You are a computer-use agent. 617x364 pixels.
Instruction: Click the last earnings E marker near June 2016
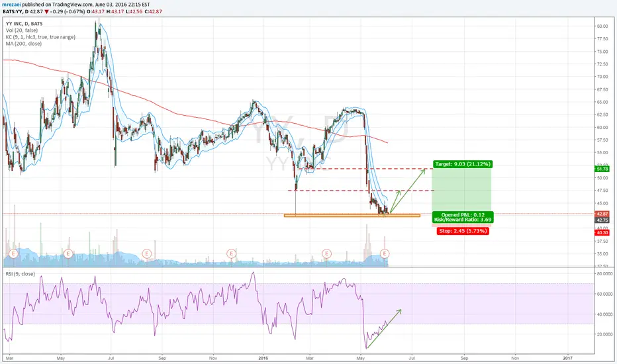click(x=385, y=254)
